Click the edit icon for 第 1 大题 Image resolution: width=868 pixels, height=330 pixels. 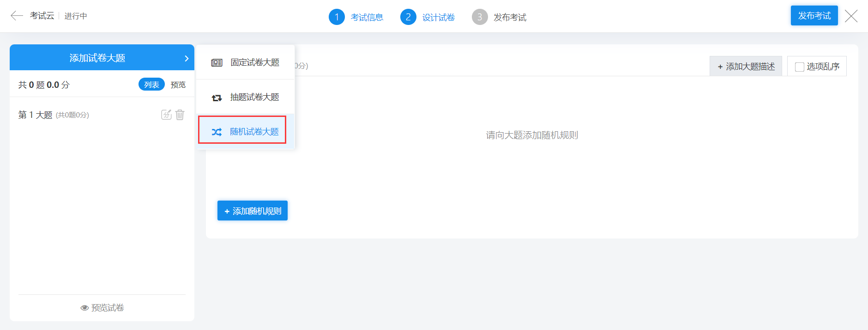tap(166, 115)
